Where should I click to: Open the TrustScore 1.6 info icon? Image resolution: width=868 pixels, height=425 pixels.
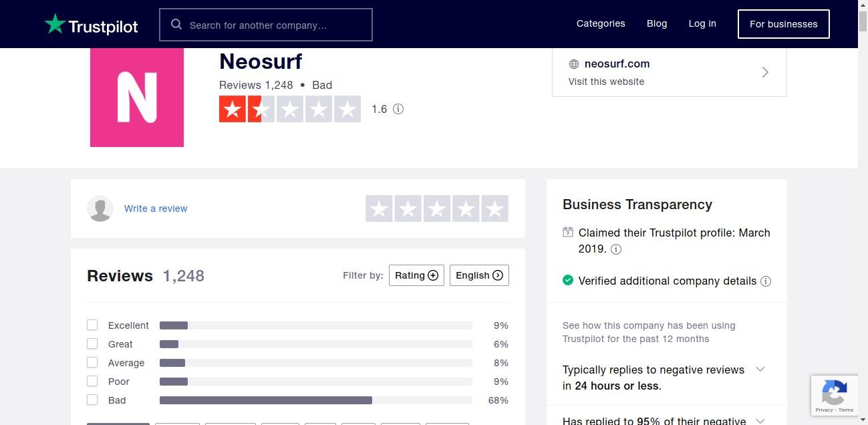click(x=398, y=109)
